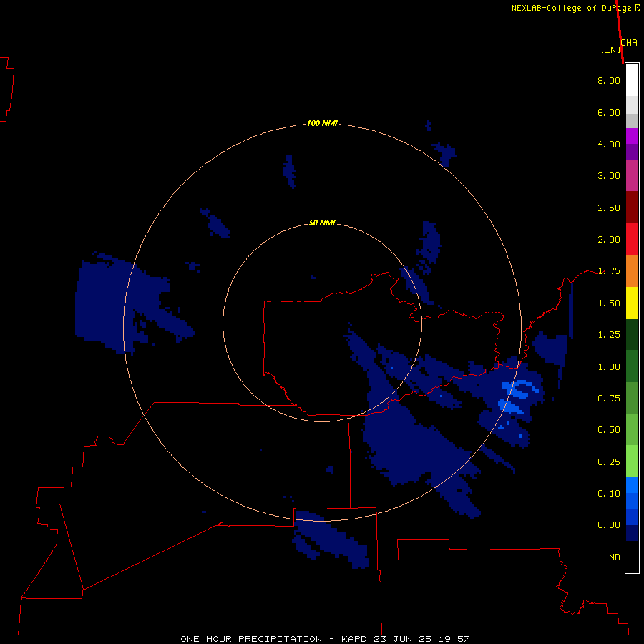The height and width of the screenshot is (644, 644).
Task: Select the black ND legend swatch
Action: (632, 557)
